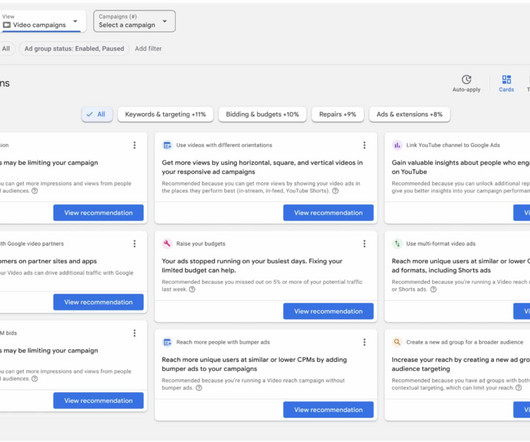This screenshot has width=530, height=442.
Task: Click help icon in video orientations description
Action: [x=335, y=191]
